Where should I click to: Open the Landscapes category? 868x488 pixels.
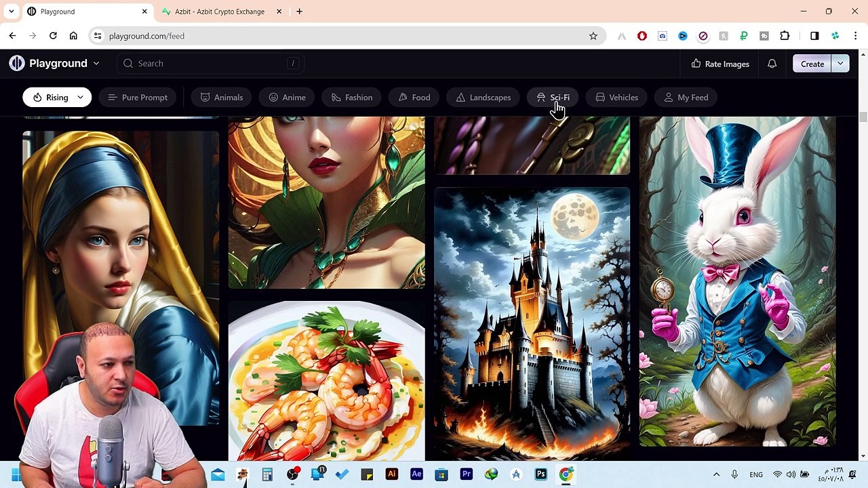(484, 98)
